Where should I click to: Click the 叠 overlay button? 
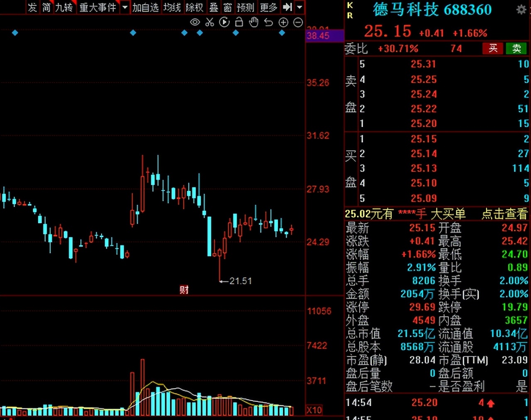point(214,7)
